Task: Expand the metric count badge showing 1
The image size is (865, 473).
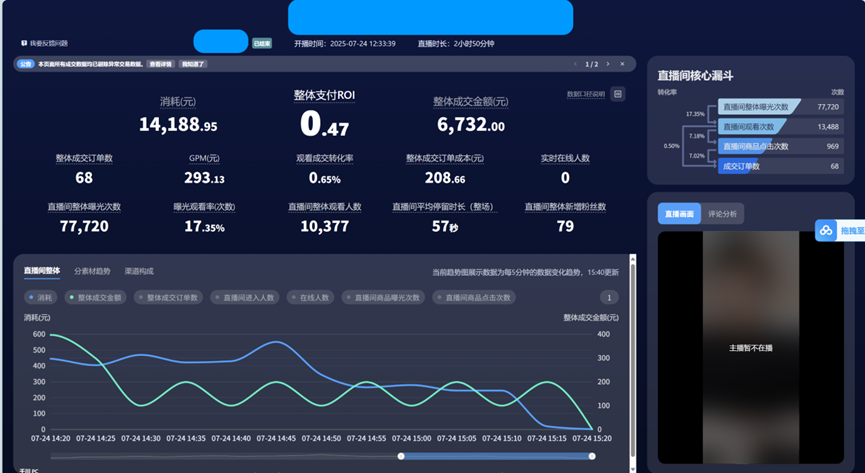Action: tap(609, 297)
